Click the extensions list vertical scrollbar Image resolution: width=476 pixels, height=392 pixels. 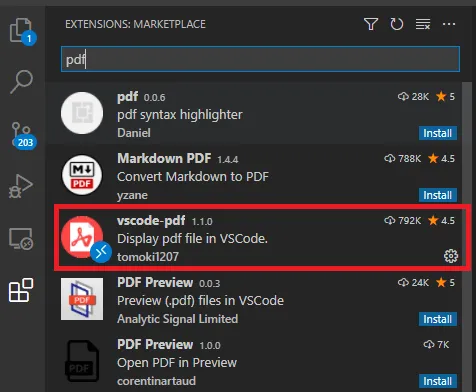(467, 237)
